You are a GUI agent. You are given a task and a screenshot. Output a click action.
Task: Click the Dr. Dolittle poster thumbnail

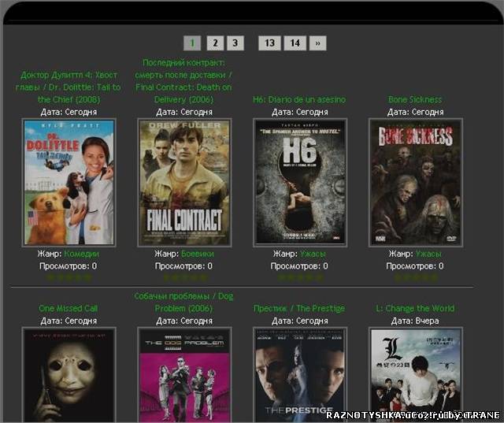pyautogui.click(x=69, y=182)
